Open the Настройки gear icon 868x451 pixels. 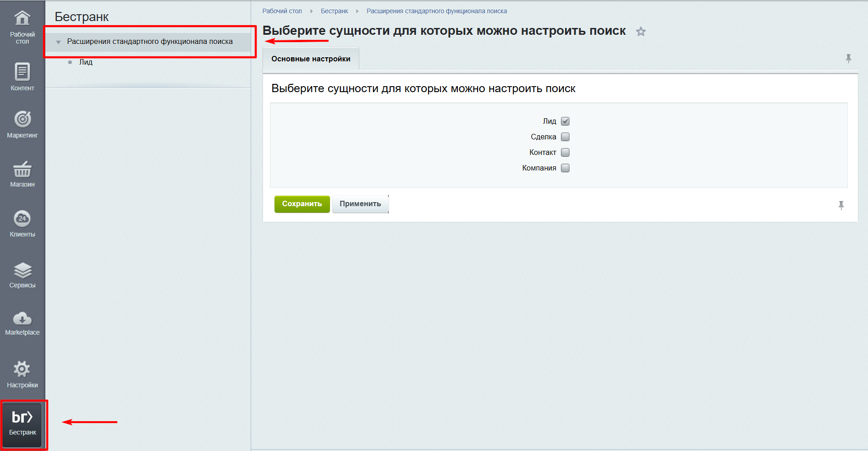(22, 369)
